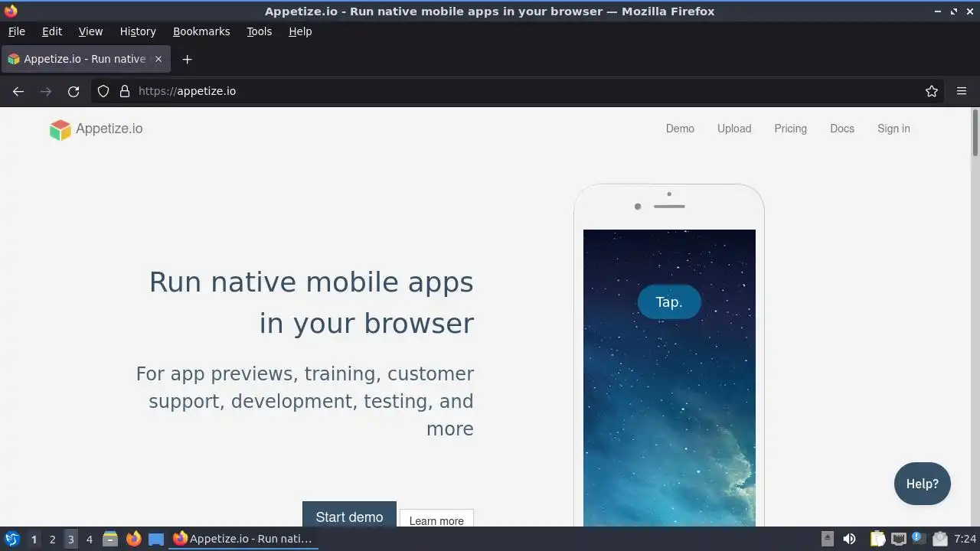Click the Start demo button
Image resolution: width=980 pixels, height=551 pixels.
pyautogui.click(x=349, y=514)
